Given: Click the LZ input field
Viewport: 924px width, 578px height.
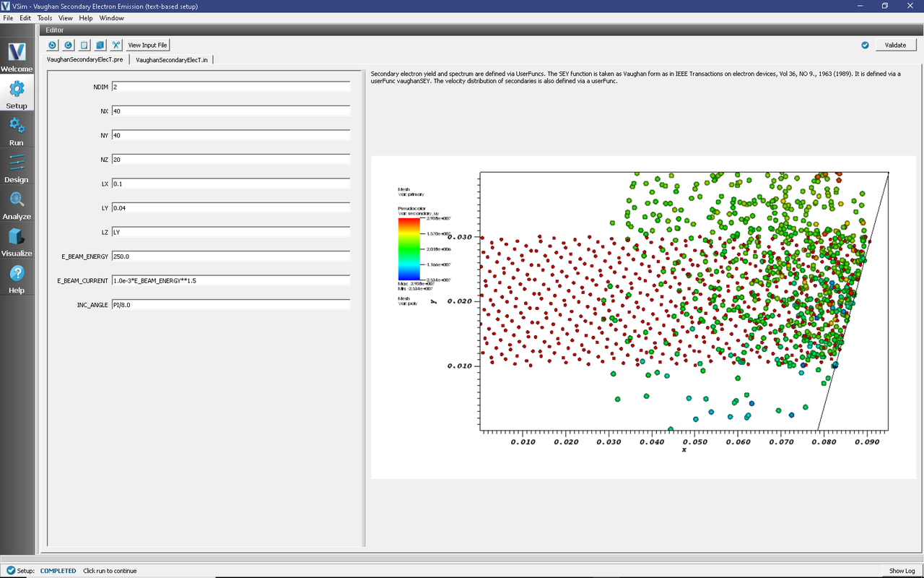Looking at the screenshot, I should 230,232.
